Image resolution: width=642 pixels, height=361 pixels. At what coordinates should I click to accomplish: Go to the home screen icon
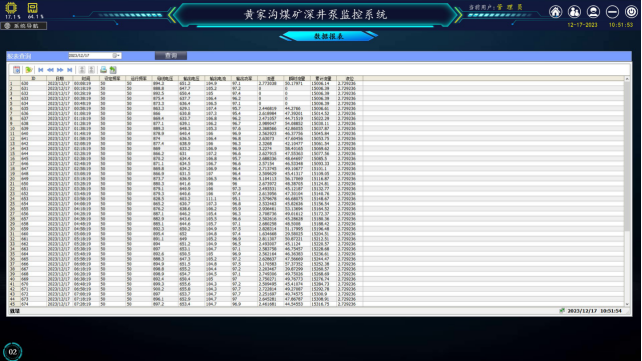tap(556, 12)
